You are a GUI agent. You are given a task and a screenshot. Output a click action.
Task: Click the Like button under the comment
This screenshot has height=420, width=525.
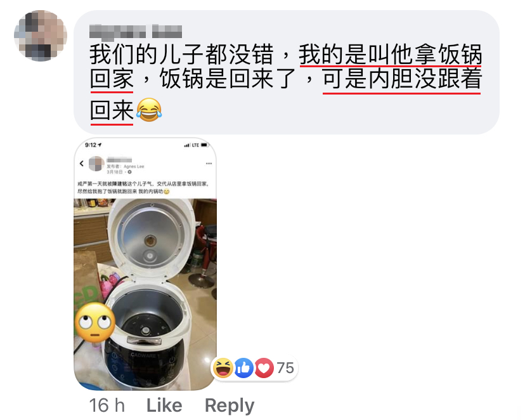pyautogui.click(x=164, y=405)
